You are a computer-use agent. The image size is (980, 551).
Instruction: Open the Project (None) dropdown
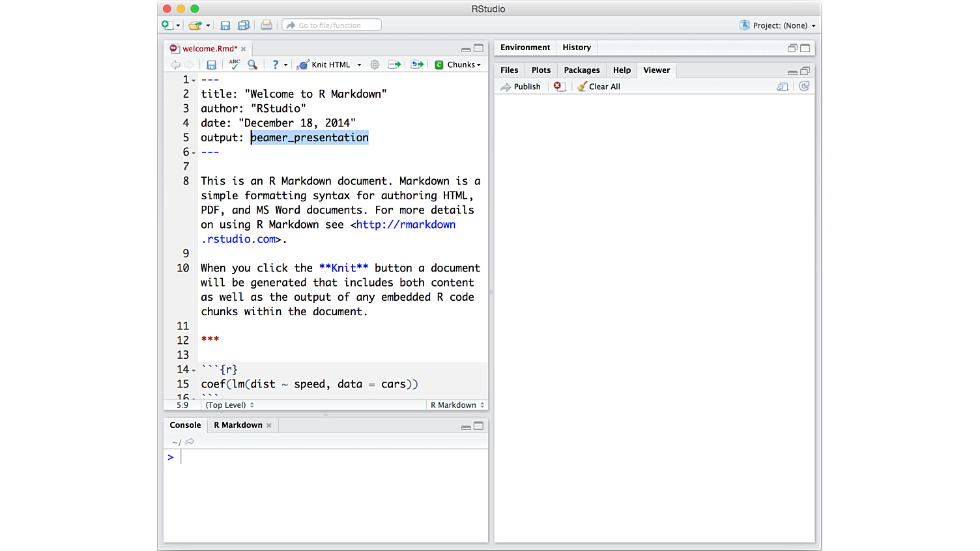click(779, 25)
